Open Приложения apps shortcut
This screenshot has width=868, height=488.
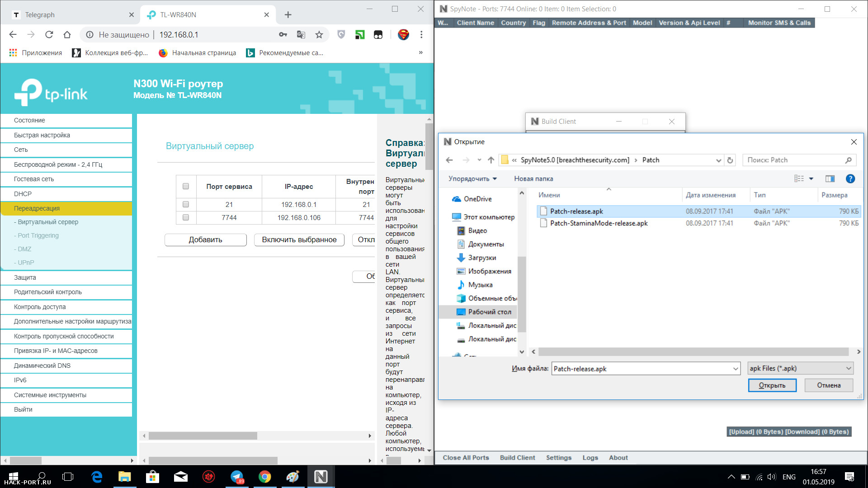pyautogui.click(x=36, y=53)
